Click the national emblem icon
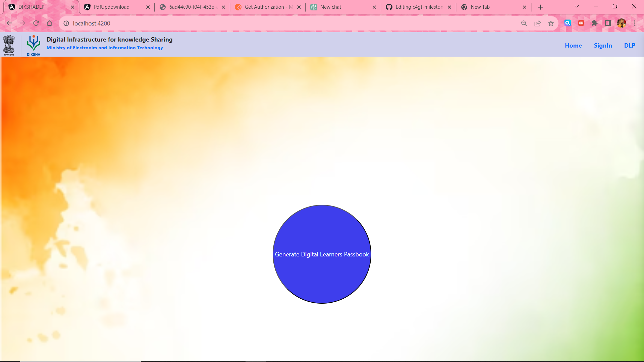Screen dimensions: 644x362 [9, 45]
